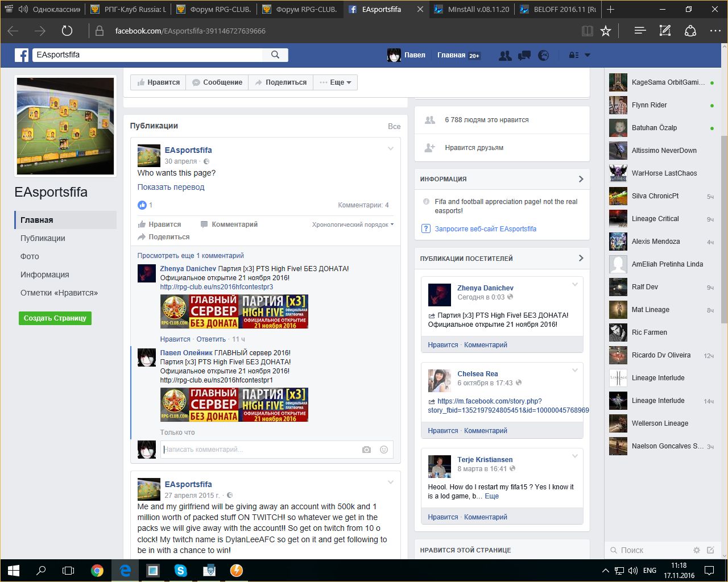Open taskbar Task View icon
The image size is (728, 582).
click(68, 571)
